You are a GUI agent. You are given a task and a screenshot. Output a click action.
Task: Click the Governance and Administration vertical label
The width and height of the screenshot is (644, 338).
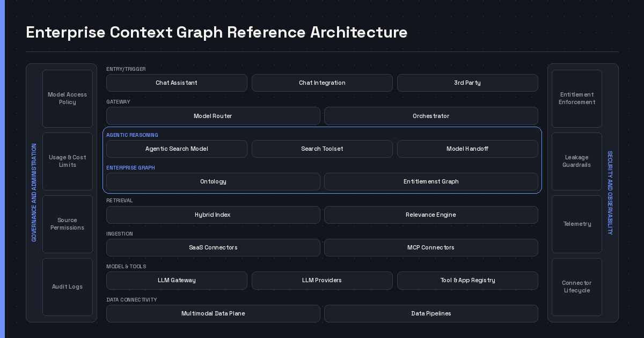pyautogui.click(x=34, y=193)
